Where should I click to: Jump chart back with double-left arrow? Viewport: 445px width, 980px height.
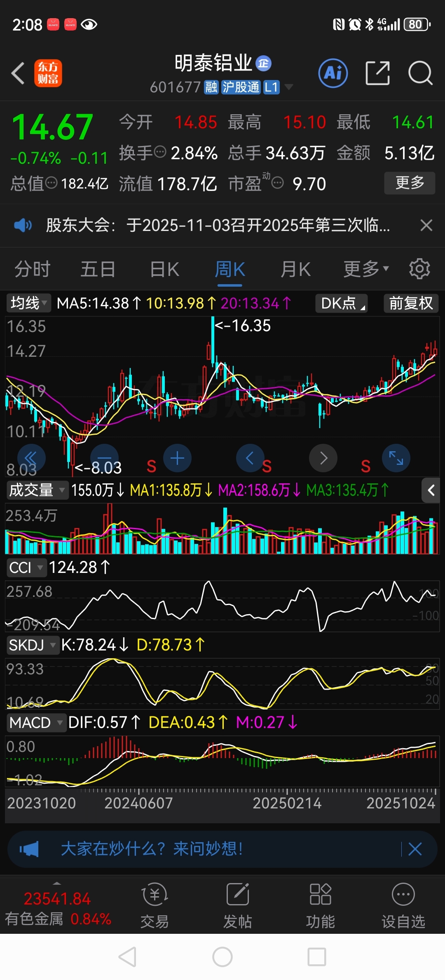pyautogui.click(x=31, y=458)
